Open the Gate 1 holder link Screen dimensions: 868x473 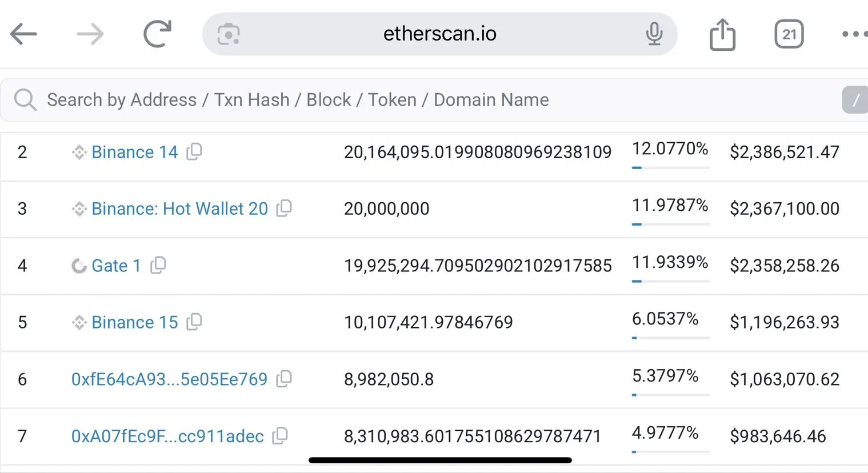[116, 266]
